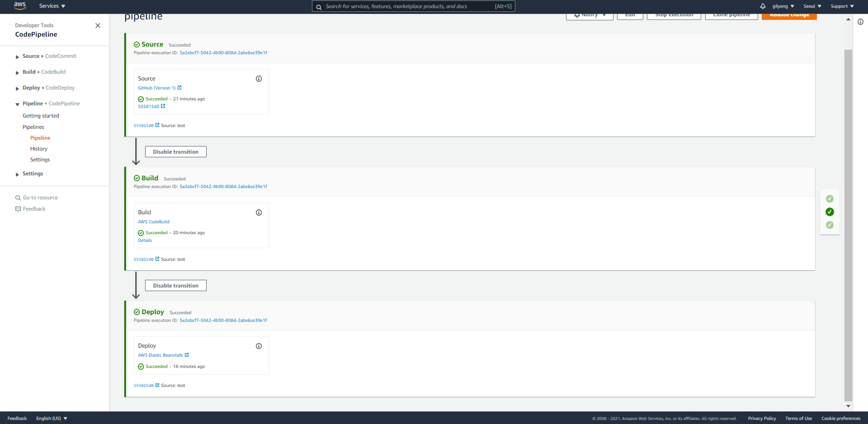The image size is (868, 424).
Task: Open Deploy stage pipeline execution ID link
Action: (223, 320)
